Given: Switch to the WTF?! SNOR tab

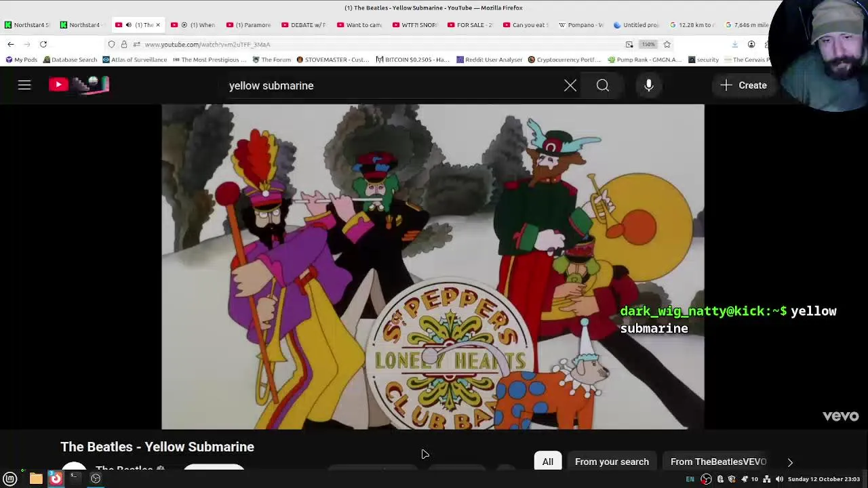Looking at the screenshot, I should pyautogui.click(x=415, y=25).
